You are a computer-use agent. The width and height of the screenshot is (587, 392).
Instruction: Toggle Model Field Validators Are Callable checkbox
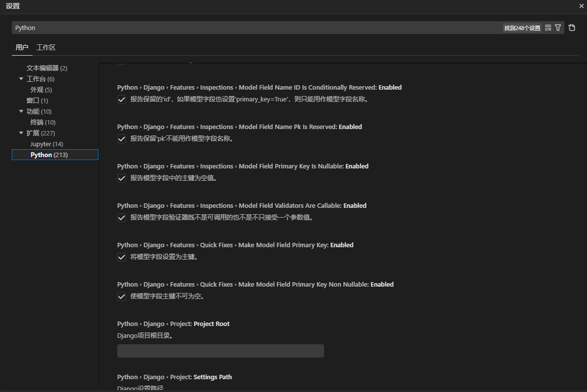(x=122, y=218)
